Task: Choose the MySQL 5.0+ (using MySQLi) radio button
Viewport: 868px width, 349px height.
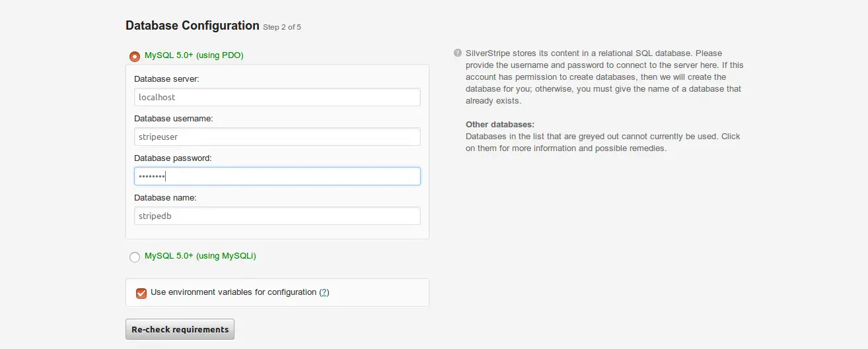Action: point(135,257)
